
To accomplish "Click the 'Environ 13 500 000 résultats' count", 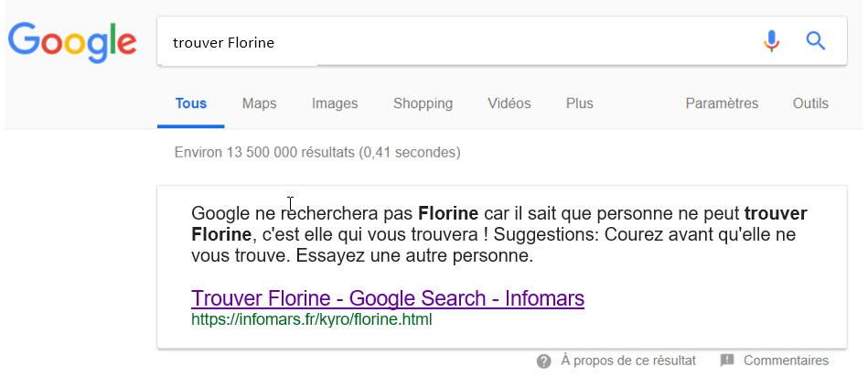I will coord(317,152).
